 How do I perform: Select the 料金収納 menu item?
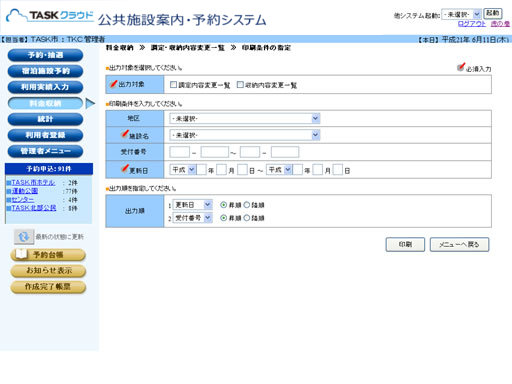tap(45, 103)
